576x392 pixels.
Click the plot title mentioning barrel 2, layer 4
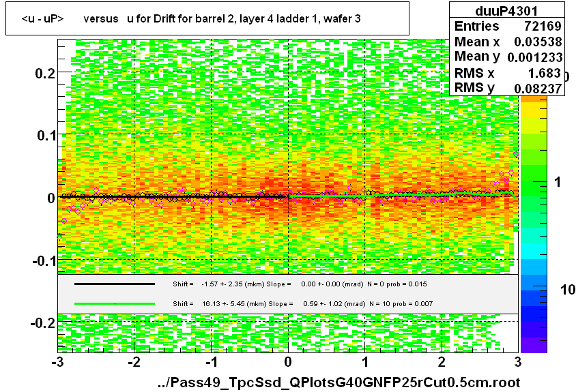click(190, 18)
